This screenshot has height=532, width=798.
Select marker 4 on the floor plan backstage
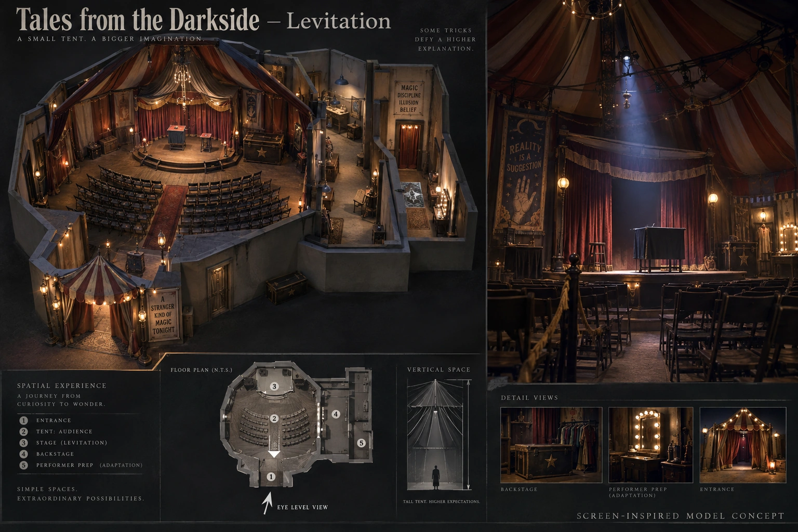(336, 414)
